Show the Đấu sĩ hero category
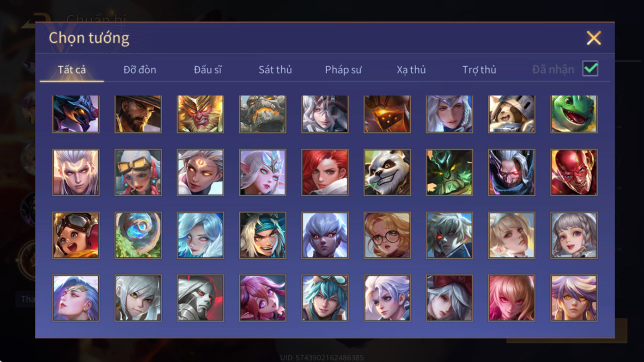The width and height of the screenshot is (644, 362). [207, 70]
